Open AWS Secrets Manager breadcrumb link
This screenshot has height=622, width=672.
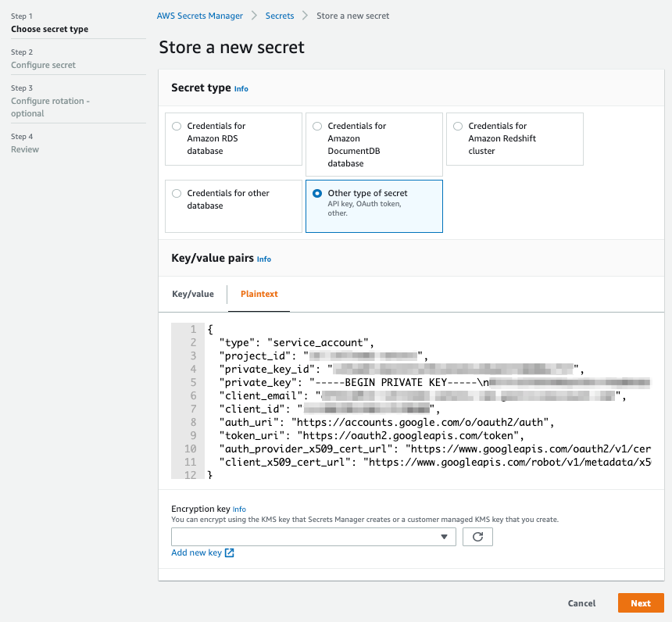tap(200, 16)
